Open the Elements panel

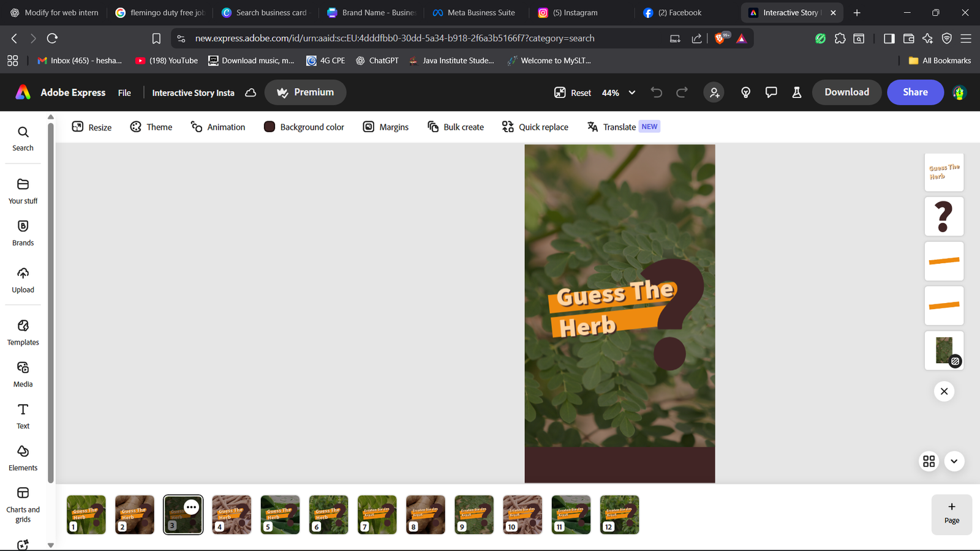[23, 458]
